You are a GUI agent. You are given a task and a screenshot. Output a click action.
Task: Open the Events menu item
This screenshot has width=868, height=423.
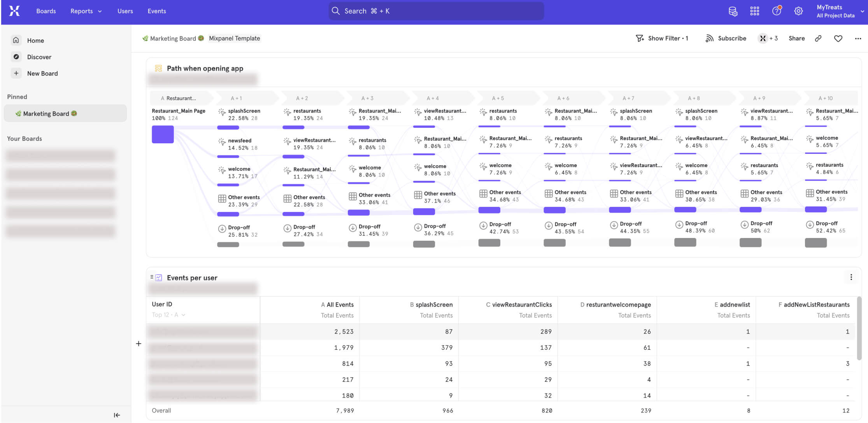[x=157, y=11]
